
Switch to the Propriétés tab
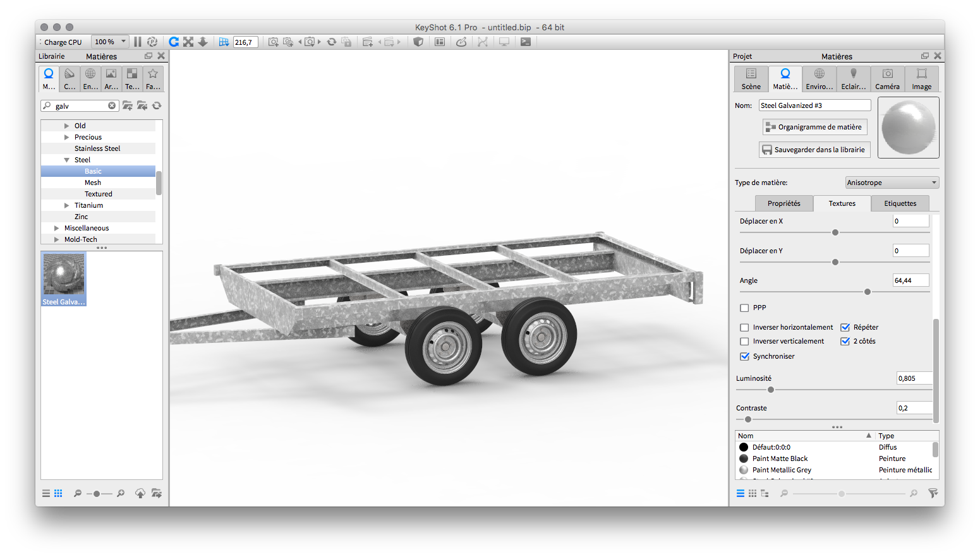(x=783, y=203)
